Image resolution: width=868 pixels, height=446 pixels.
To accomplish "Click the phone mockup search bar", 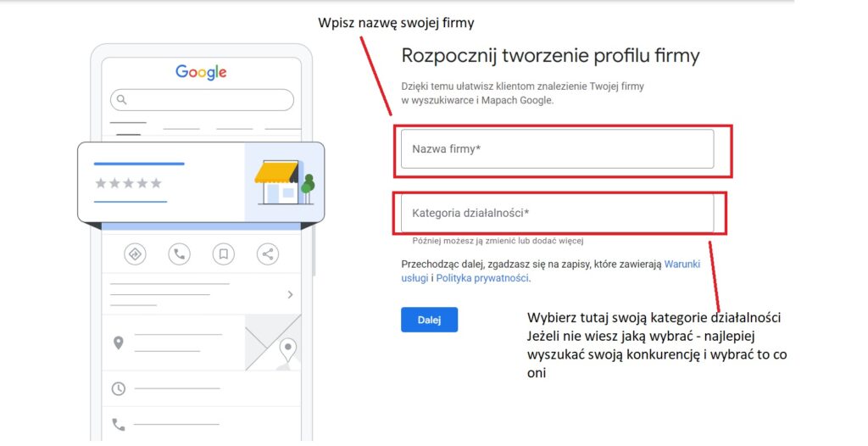I will coord(202,100).
